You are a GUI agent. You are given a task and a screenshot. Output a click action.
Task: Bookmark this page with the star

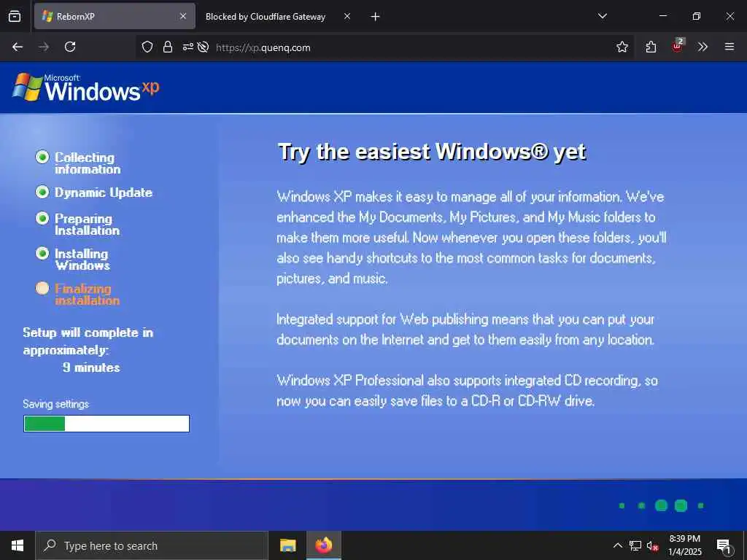point(622,47)
